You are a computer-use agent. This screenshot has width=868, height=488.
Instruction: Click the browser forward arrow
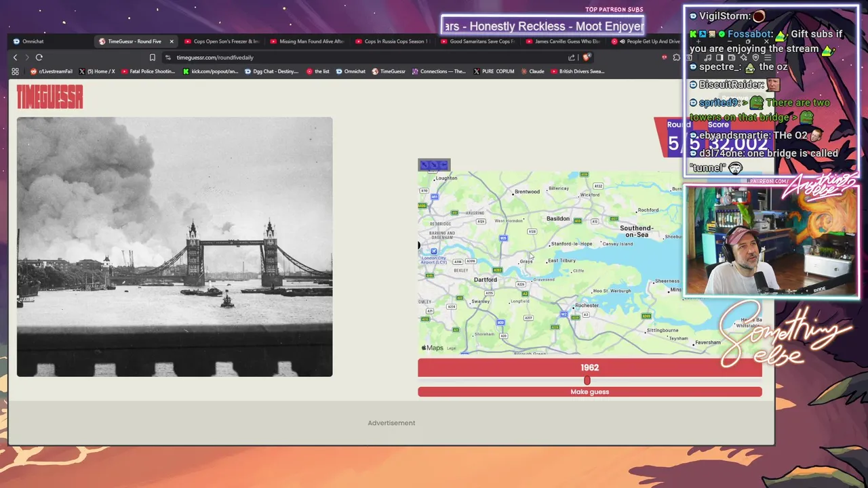[26, 58]
